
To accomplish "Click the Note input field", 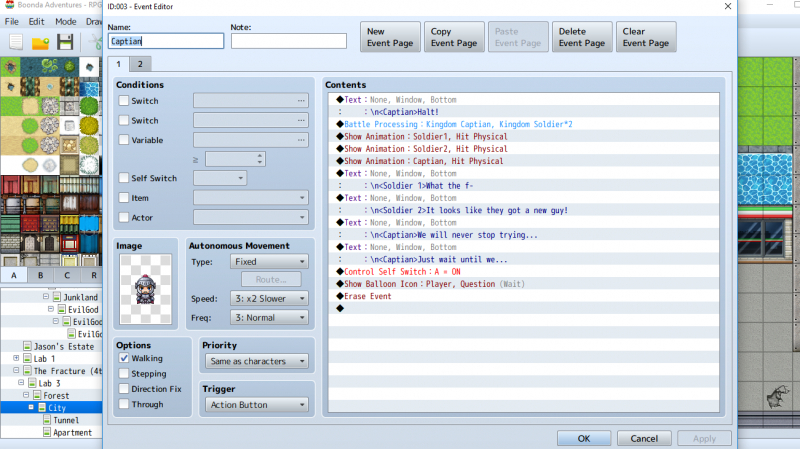I will pyautogui.click(x=289, y=41).
